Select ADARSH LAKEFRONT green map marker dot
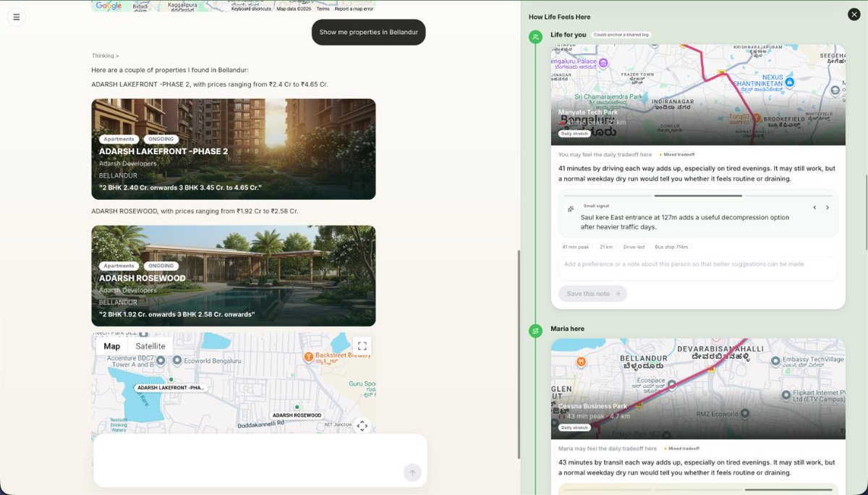This screenshot has height=495, width=868. (x=171, y=379)
